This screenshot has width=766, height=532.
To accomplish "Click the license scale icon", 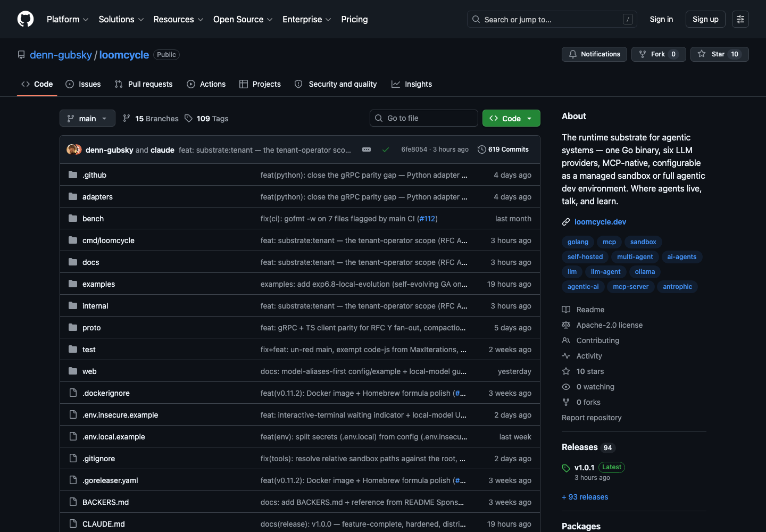I will tap(566, 325).
